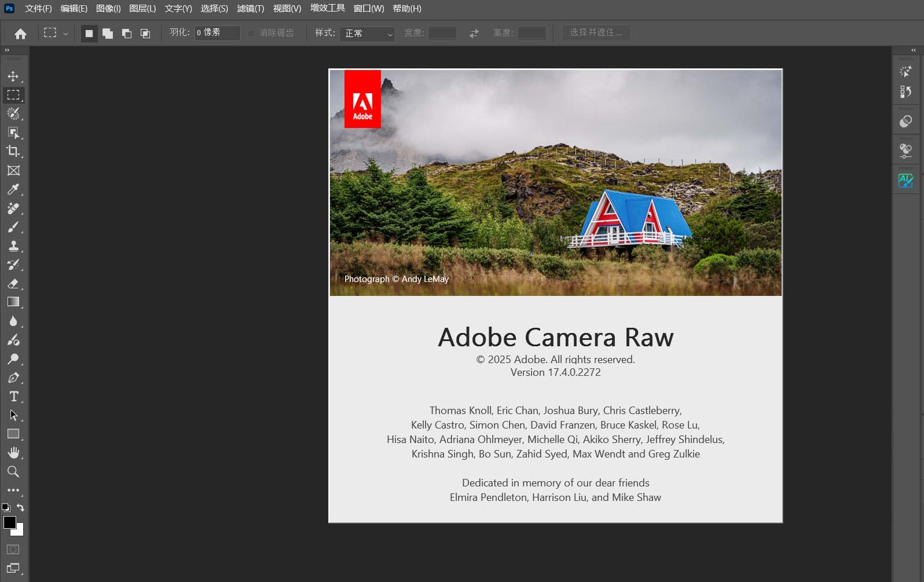
Task: Click the Home button in options bar
Action: click(20, 34)
